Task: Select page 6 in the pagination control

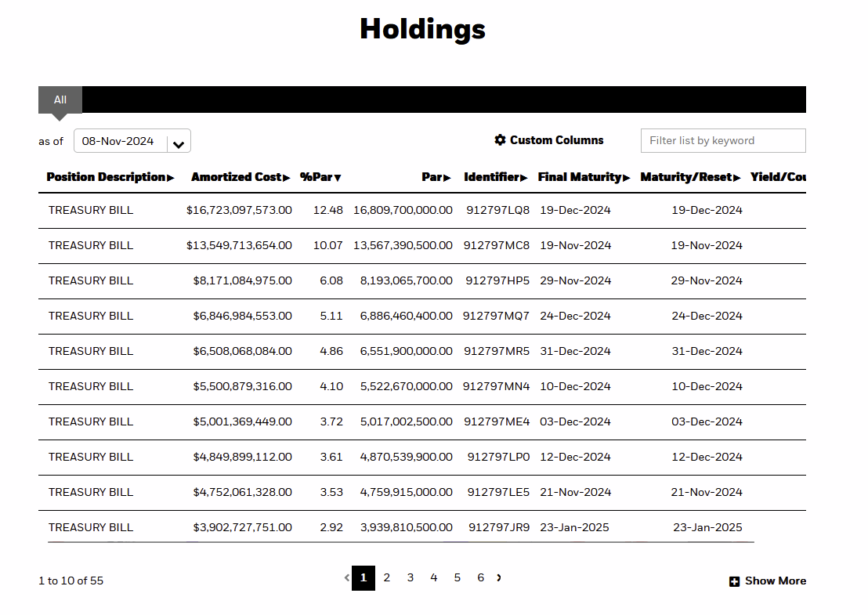Action: click(x=480, y=577)
